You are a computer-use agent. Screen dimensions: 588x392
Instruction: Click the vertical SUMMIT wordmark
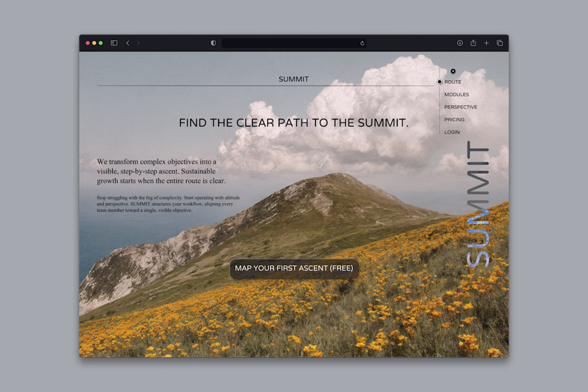[x=478, y=204]
